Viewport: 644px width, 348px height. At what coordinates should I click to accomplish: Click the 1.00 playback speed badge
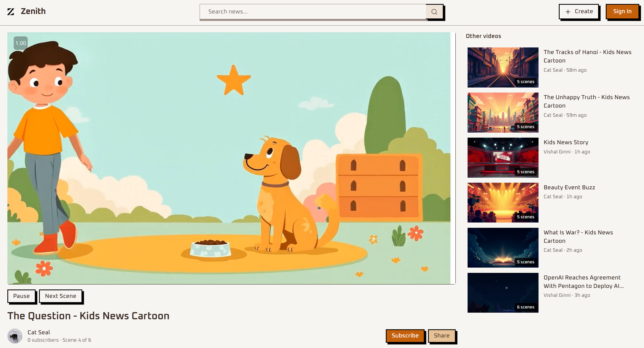click(21, 43)
